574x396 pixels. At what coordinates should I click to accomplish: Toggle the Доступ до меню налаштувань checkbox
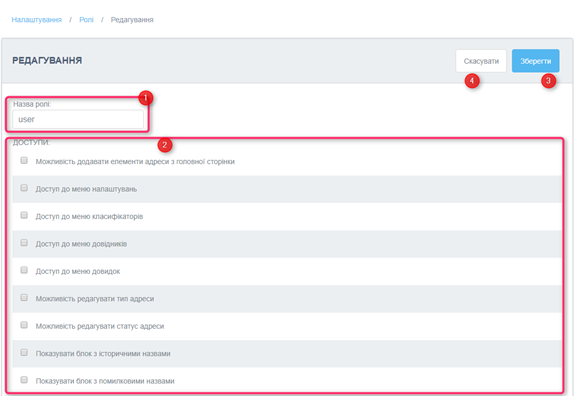tap(24, 188)
